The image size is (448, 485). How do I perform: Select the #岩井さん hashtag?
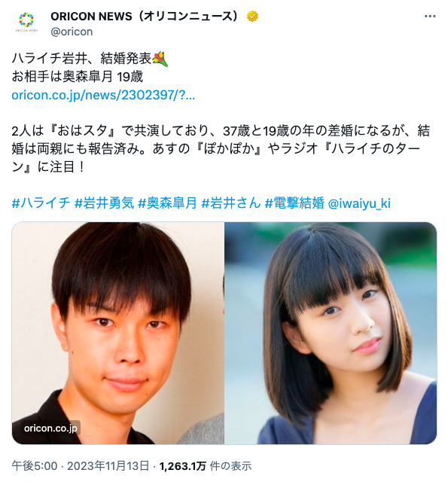[231, 203]
